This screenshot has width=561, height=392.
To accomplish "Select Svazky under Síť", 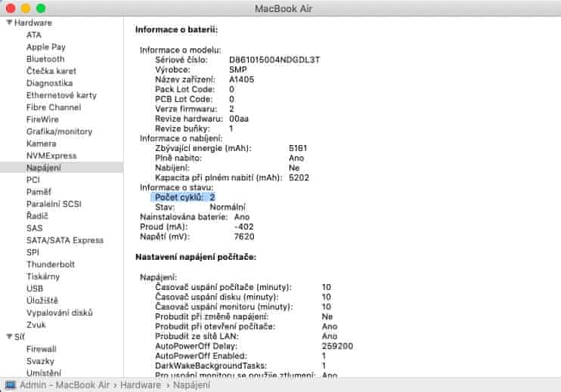I will [x=40, y=361].
